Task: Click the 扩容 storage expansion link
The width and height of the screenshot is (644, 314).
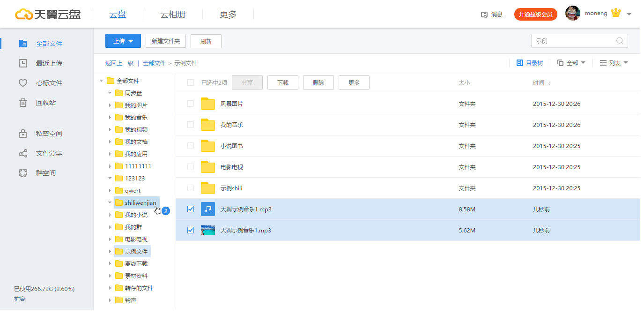Action: (20, 299)
